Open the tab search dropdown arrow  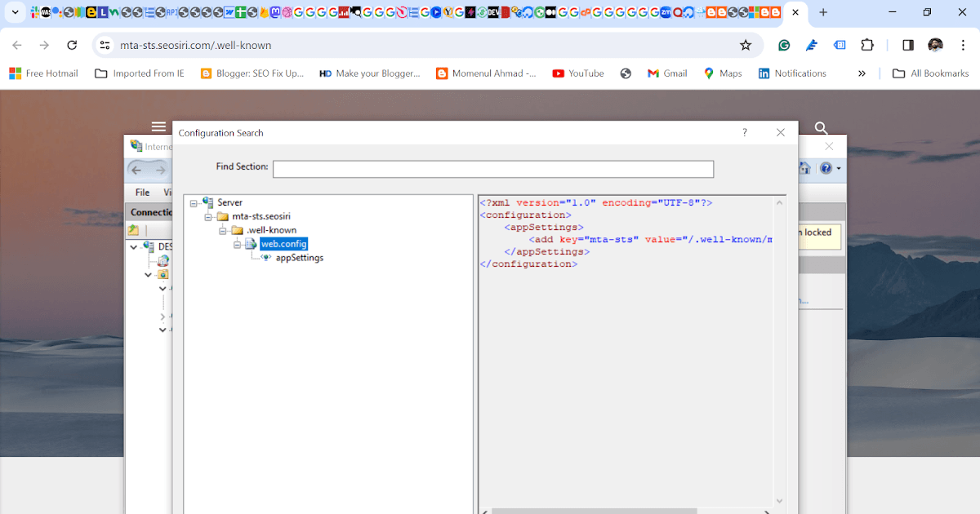click(x=15, y=12)
